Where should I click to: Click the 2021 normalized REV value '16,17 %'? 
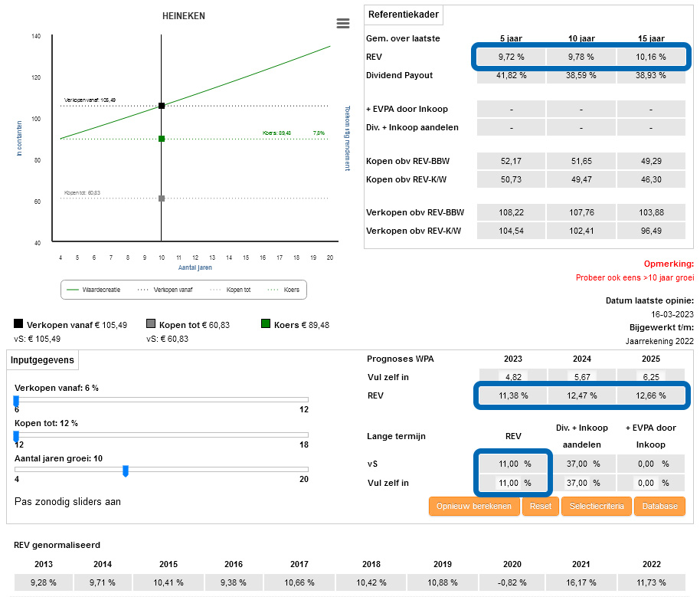tap(581, 582)
